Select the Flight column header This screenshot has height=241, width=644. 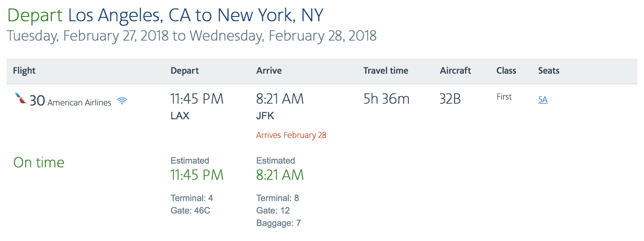(x=24, y=71)
